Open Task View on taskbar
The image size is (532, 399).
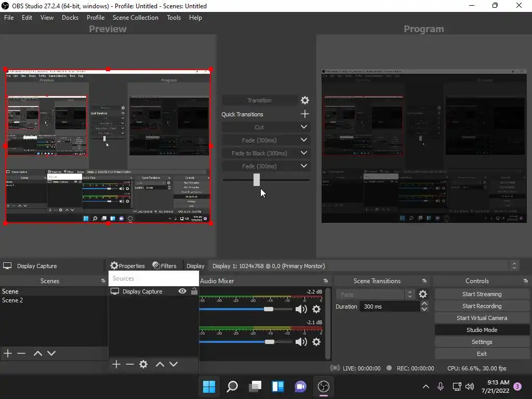pos(255,387)
